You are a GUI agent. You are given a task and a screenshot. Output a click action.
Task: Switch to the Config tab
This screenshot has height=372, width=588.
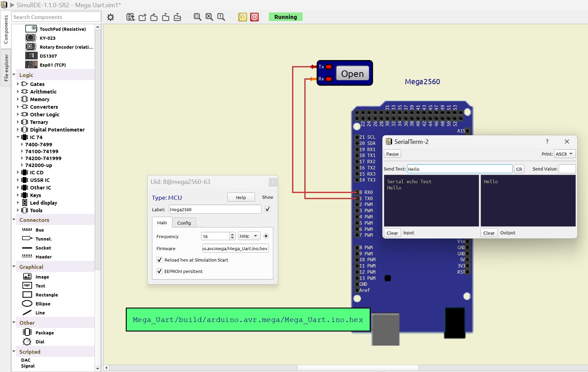pos(184,223)
